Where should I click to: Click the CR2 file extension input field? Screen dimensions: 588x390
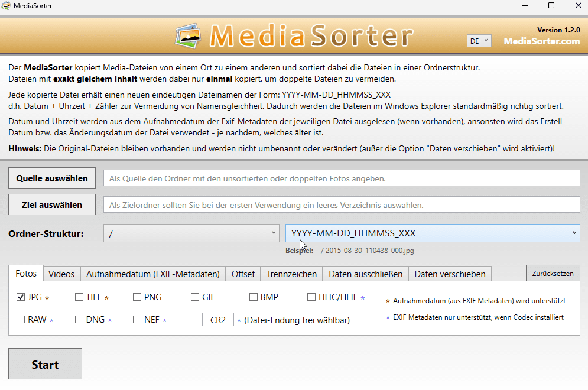coord(219,319)
